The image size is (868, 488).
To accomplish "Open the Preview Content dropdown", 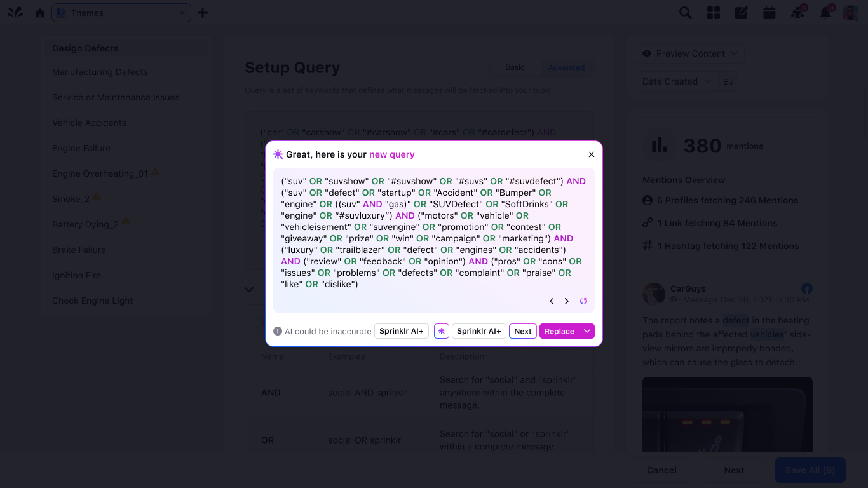I will (689, 53).
